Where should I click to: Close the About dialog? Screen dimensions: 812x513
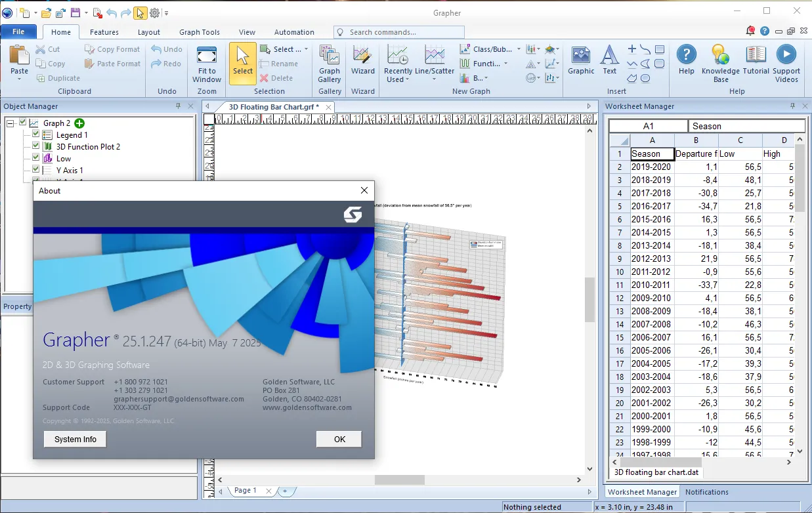pos(364,191)
